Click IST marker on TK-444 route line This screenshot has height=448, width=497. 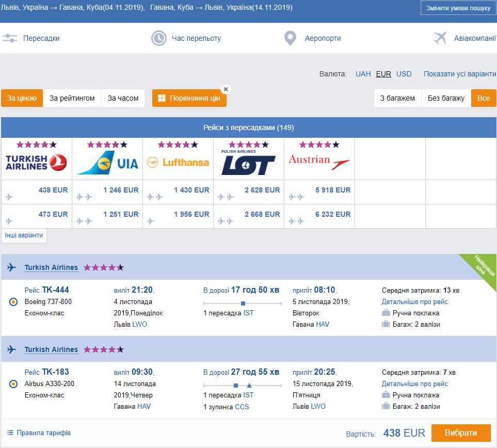pos(243,303)
